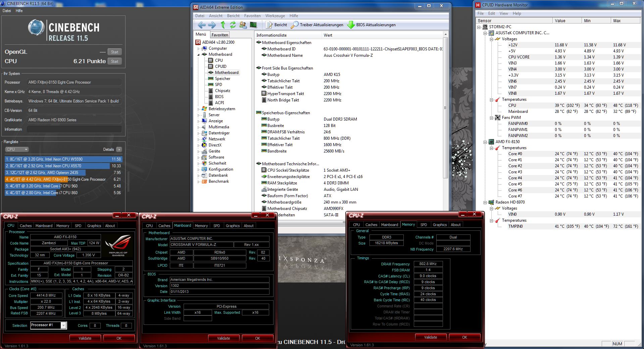Start the Cinebench CPU test
The height and width of the screenshot is (349, 644).
tap(114, 61)
